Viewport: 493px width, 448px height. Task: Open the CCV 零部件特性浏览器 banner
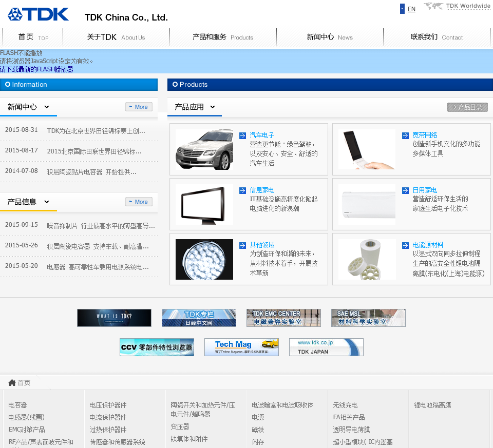pos(157,347)
